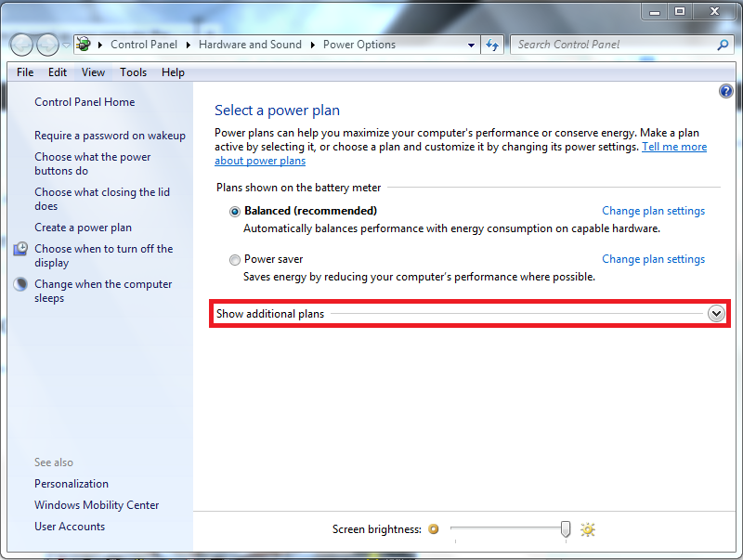Click the display turn-off monitor clock icon

(x=20, y=248)
